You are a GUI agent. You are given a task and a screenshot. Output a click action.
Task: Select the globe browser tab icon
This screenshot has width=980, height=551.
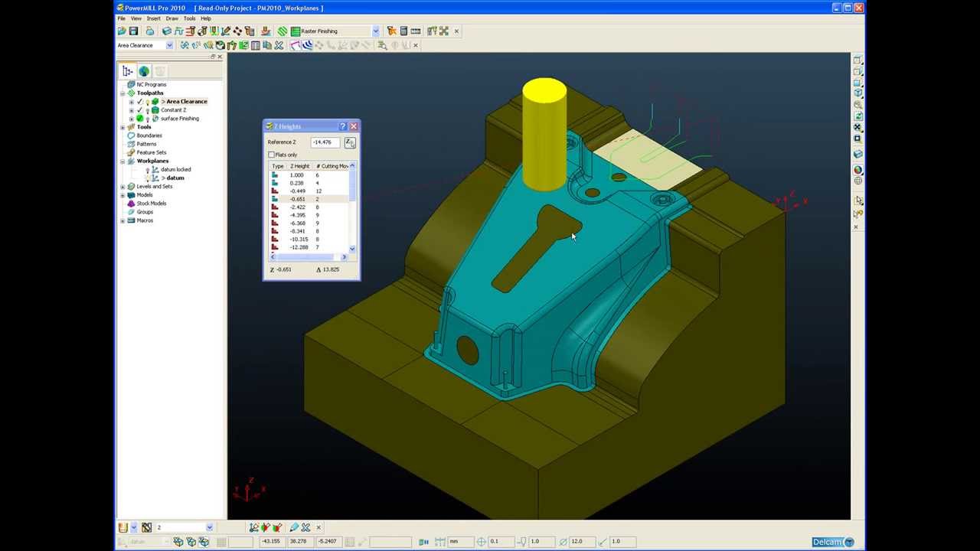144,71
